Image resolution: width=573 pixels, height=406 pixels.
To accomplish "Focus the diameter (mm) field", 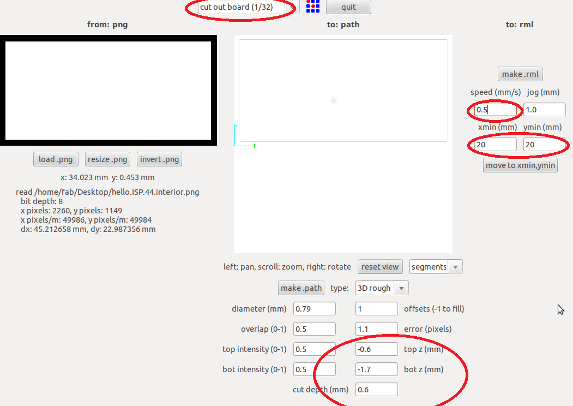I will (x=314, y=309).
